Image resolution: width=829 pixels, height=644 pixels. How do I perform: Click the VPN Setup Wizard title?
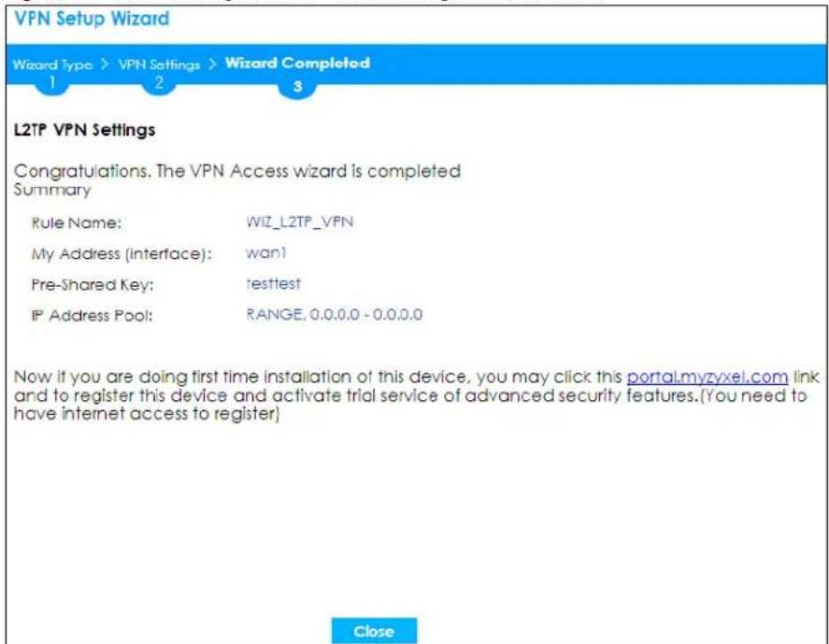click(x=92, y=19)
